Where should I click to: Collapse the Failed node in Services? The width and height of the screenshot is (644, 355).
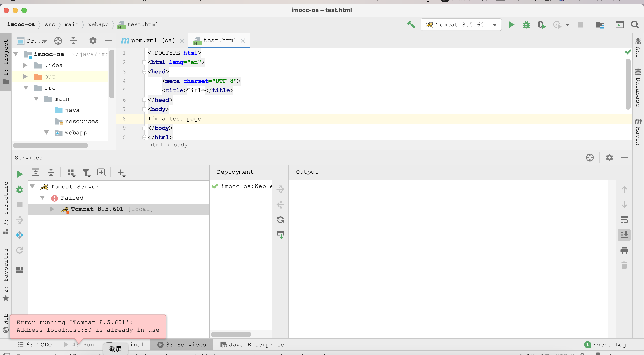coord(42,198)
